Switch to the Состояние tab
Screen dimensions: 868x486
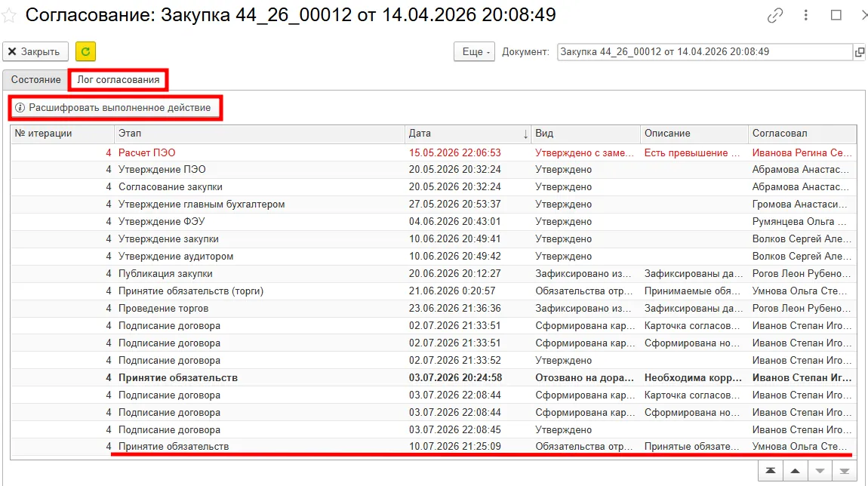click(x=36, y=80)
